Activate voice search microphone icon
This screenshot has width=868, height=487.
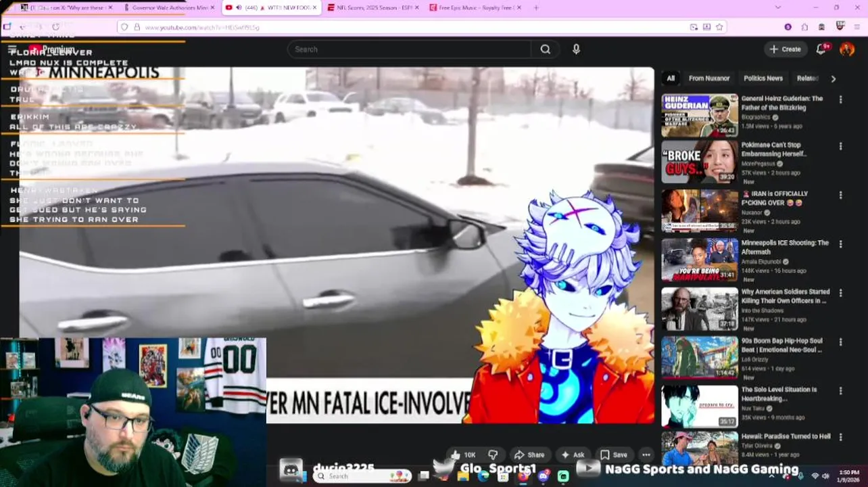(x=576, y=49)
